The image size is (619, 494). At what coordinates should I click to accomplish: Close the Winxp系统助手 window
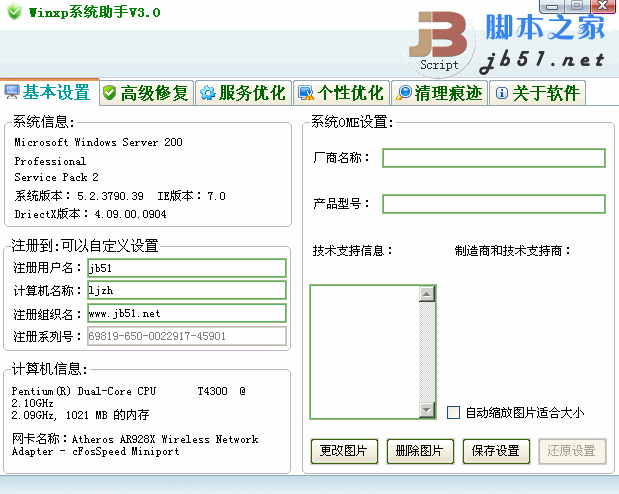coord(602,6)
